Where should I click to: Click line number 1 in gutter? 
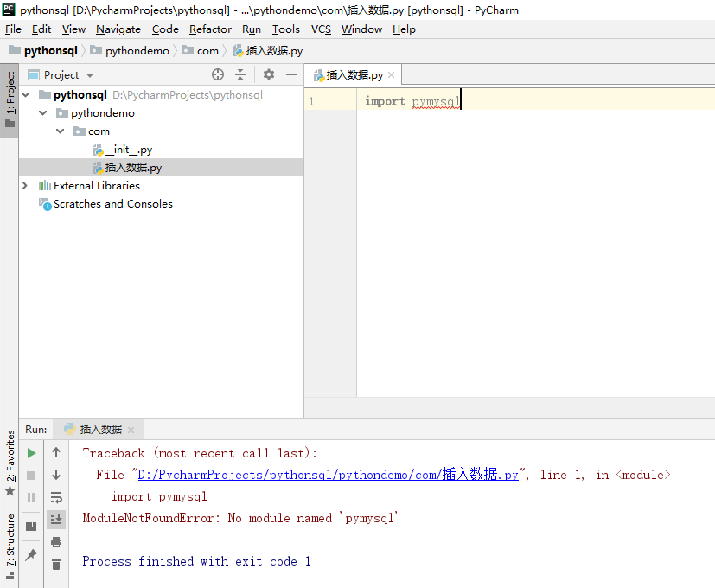pos(311,101)
